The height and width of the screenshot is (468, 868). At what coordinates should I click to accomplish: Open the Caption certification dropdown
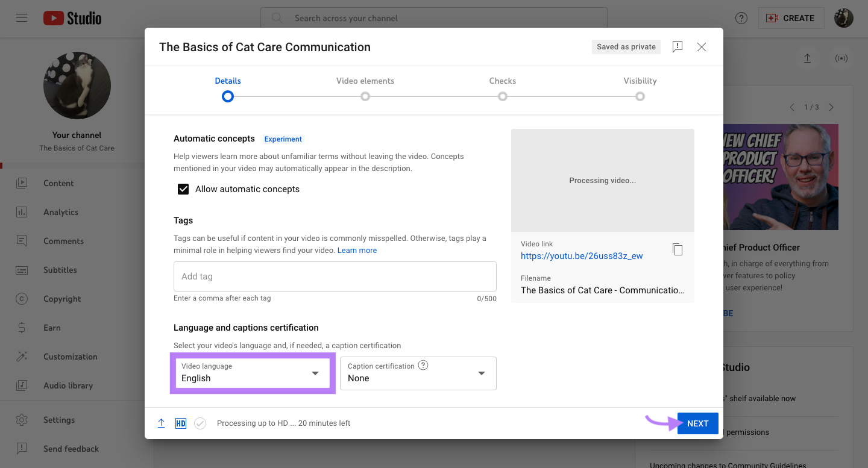coord(418,373)
